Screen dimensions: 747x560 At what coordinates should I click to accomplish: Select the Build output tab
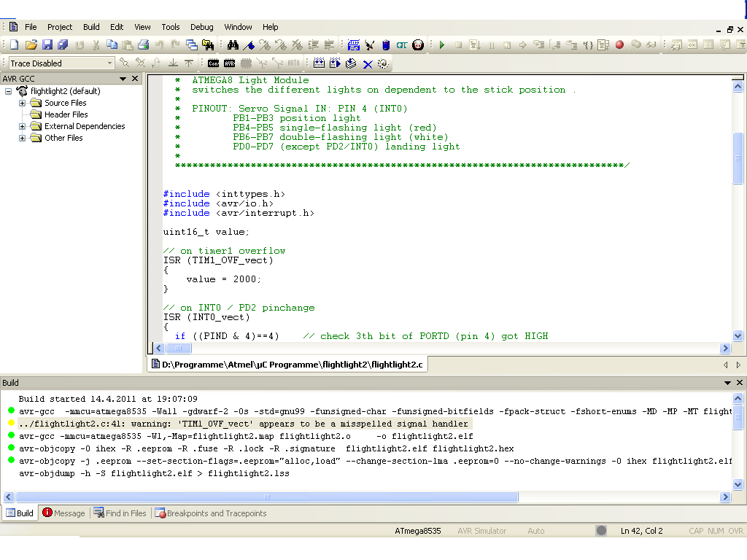[20, 513]
